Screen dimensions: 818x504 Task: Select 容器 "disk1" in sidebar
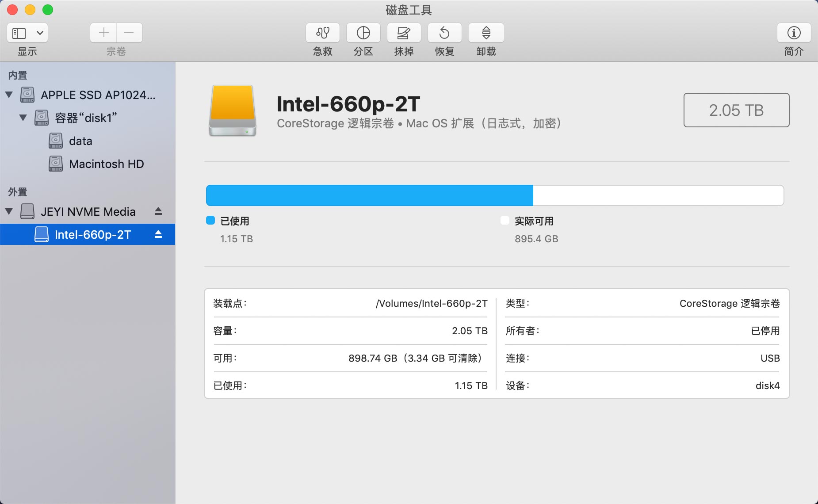[x=88, y=118]
